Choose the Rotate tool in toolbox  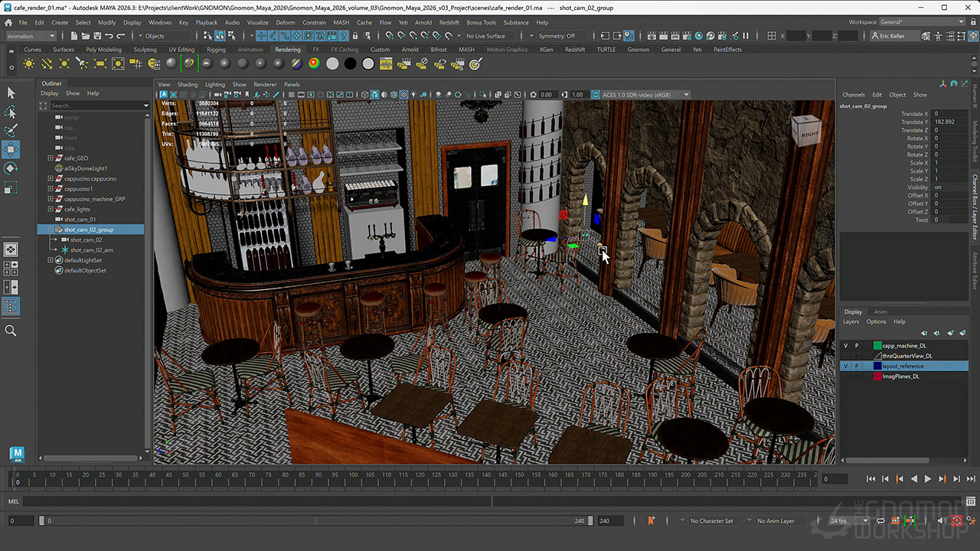click(x=11, y=168)
